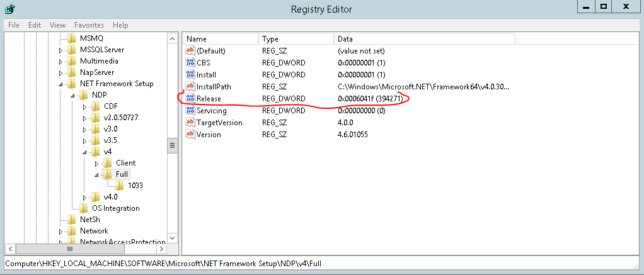Expand the CDF key node
Viewport: 644px width, 275px height.
85,107
